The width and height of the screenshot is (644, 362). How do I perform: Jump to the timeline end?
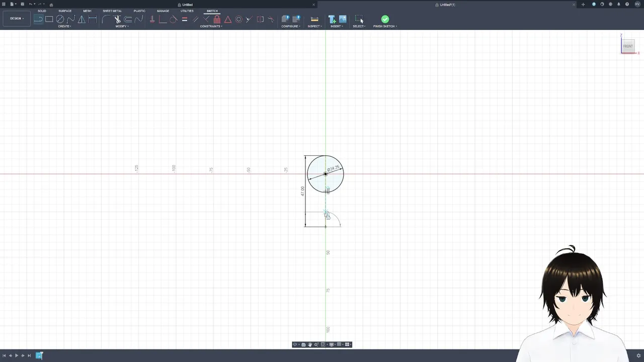(x=29, y=355)
